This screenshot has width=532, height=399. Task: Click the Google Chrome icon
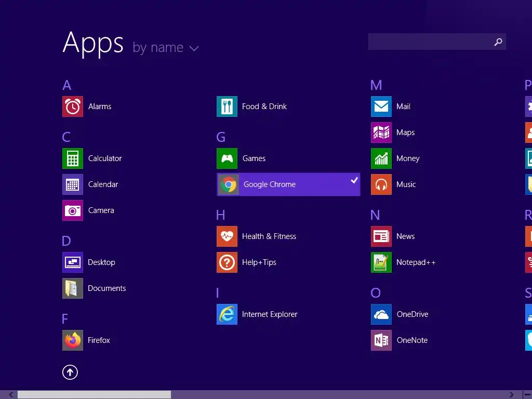click(x=229, y=184)
